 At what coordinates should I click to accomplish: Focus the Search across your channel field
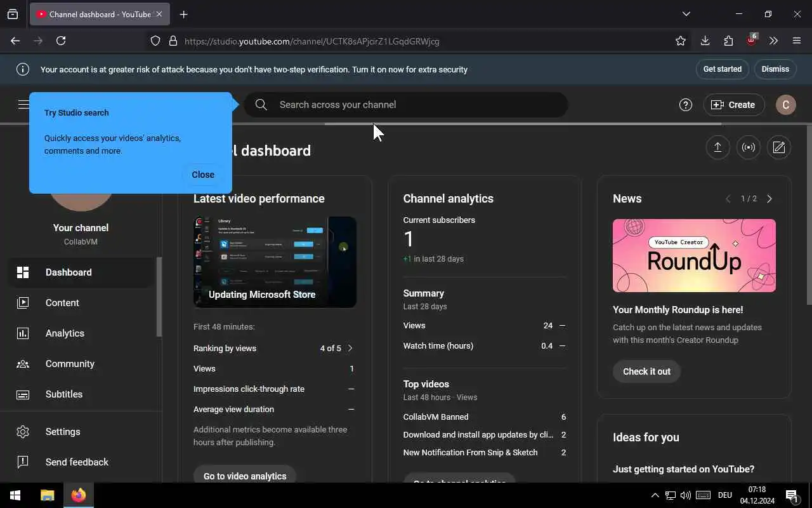click(x=406, y=105)
